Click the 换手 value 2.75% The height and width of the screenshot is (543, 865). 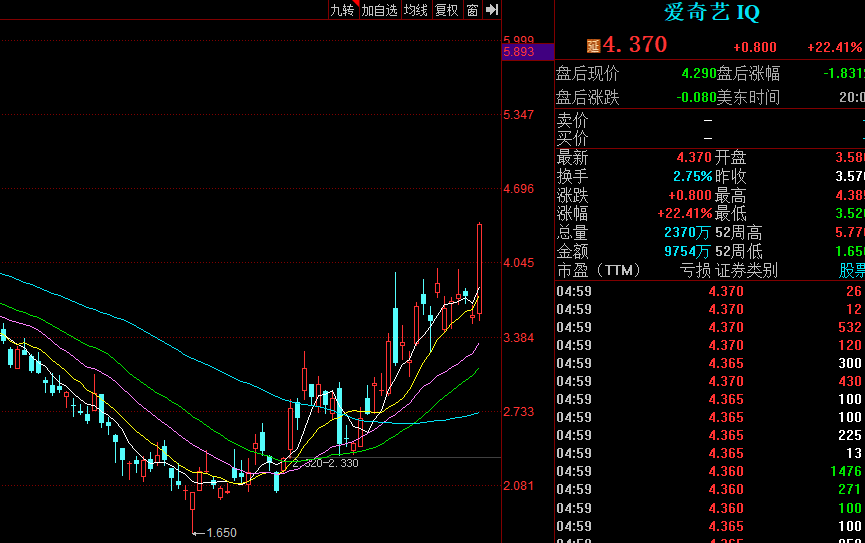693,177
